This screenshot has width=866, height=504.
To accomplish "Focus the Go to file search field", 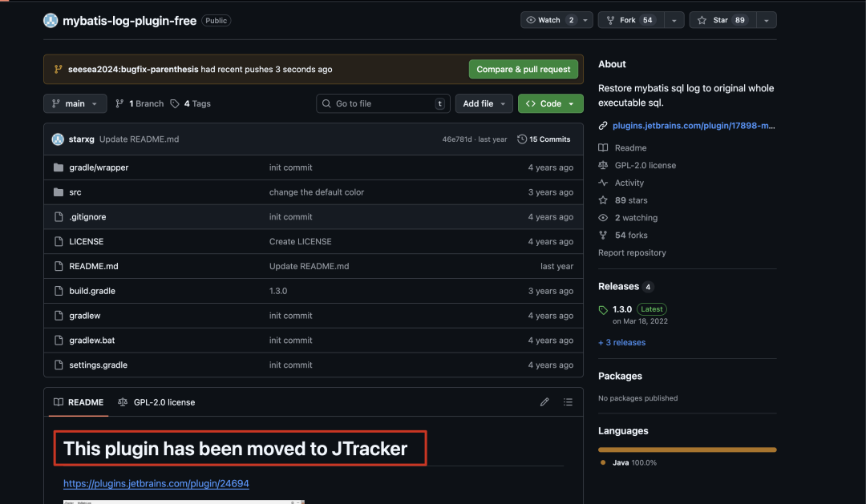I will (x=382, y=103).
